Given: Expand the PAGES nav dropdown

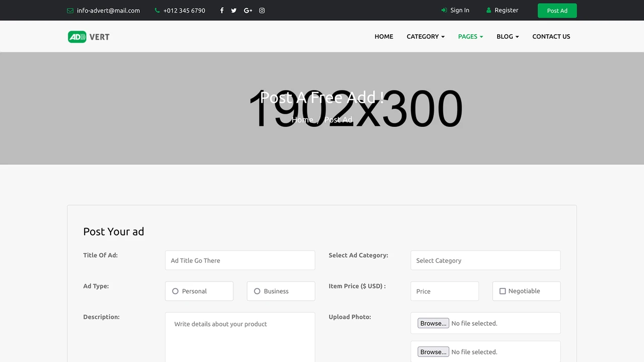Looking at the screenshot, I should pyautogui.click(x=470, y=36).
